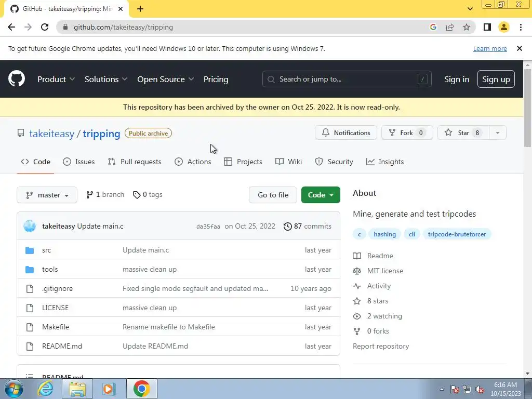The width and height of the screenshot is (532, 399).
Task: Switch to the Insights tab
Action: pyautogui.click(x=385, y=162)
